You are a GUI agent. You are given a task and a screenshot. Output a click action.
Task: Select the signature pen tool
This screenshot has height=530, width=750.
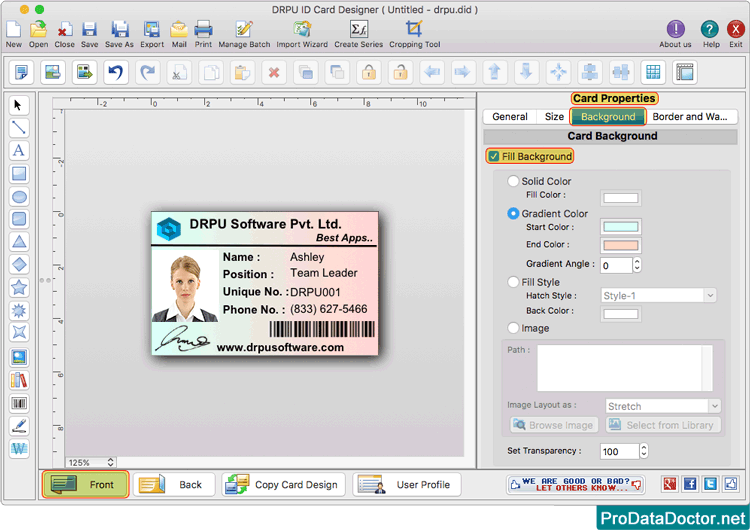(x=19, y=426)
